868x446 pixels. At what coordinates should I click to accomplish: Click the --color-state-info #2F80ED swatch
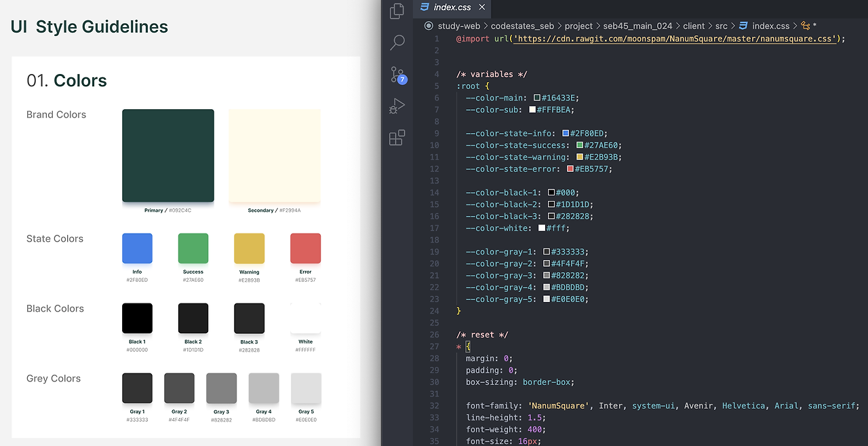pyautogui.click(x=566, y=134)
